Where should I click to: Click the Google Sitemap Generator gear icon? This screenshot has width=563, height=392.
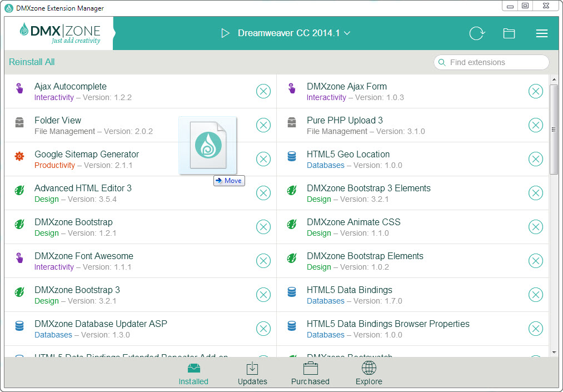point(19,156)
